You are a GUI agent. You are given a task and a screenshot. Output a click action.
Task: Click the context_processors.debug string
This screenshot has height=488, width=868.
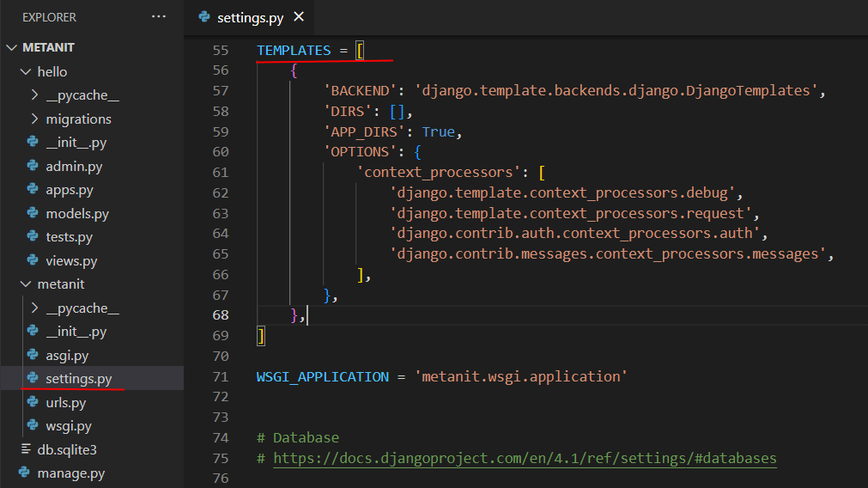click(x=562, y=192)
